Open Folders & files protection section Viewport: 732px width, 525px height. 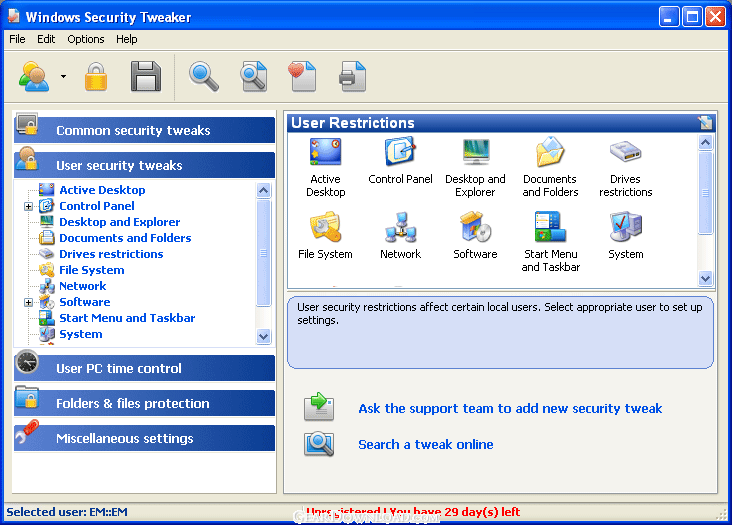145,403
